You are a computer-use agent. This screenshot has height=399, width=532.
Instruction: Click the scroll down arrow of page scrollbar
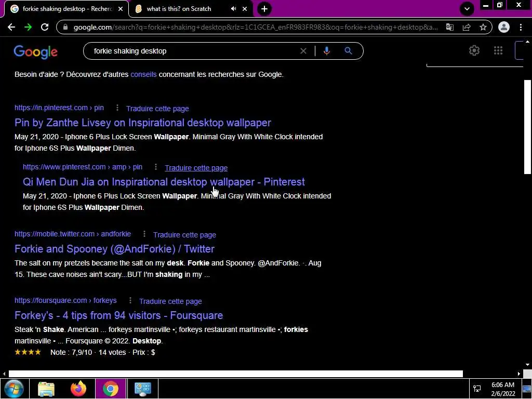click(527, 365)
